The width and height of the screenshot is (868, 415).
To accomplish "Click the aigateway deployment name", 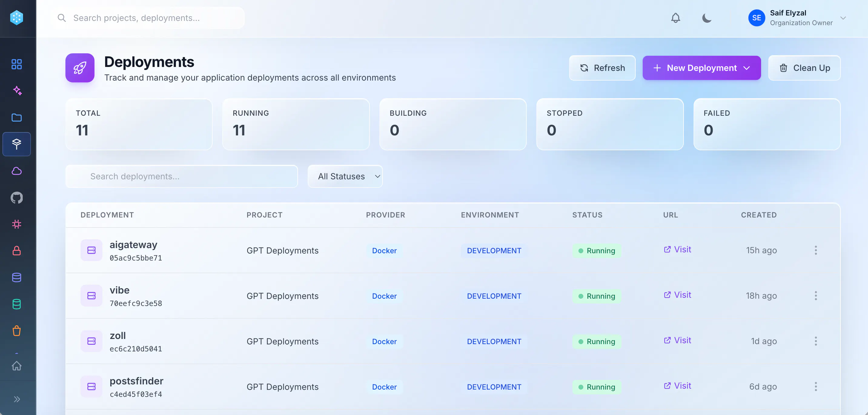I will click(x=134, y=244).
